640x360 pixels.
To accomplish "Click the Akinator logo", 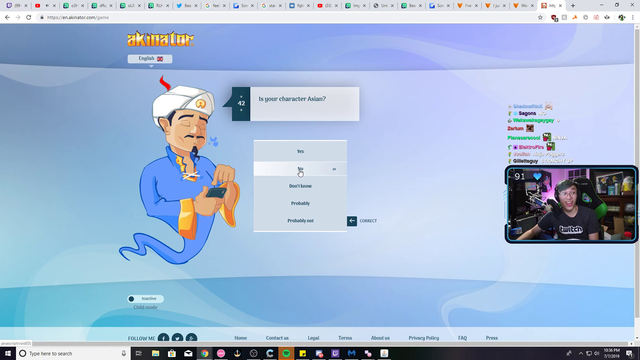I will [160, 39].
